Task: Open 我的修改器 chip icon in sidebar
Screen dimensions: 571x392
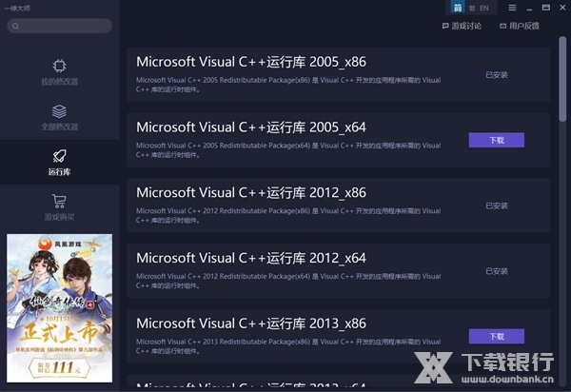Action: [59, 66]
